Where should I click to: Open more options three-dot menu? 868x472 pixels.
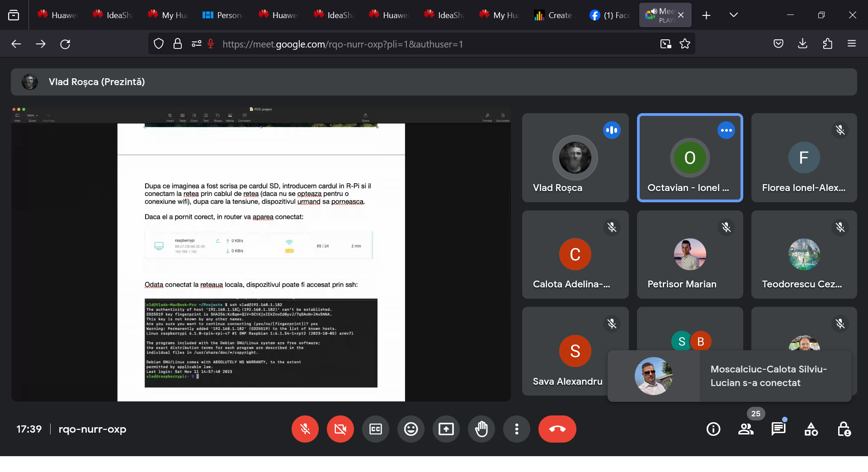tap(517, 429)
